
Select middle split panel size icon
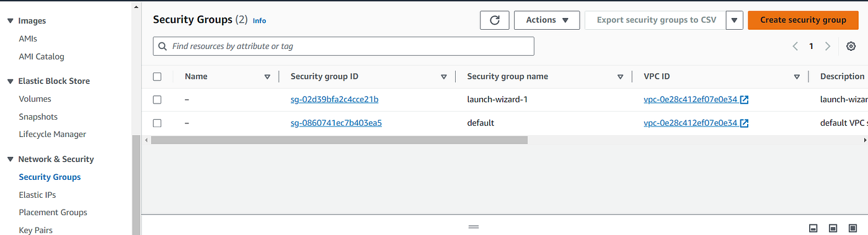point(833,228)
